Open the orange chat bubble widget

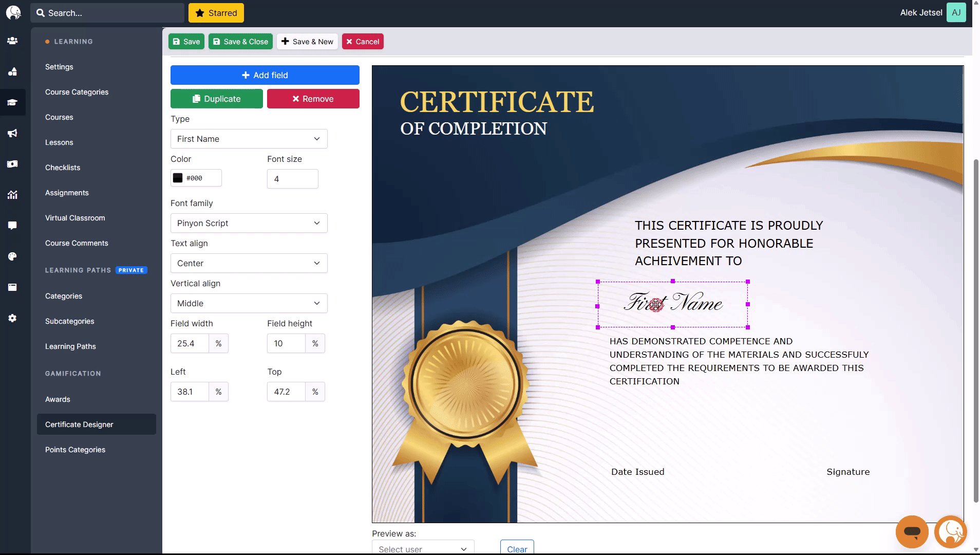point(912,532)
